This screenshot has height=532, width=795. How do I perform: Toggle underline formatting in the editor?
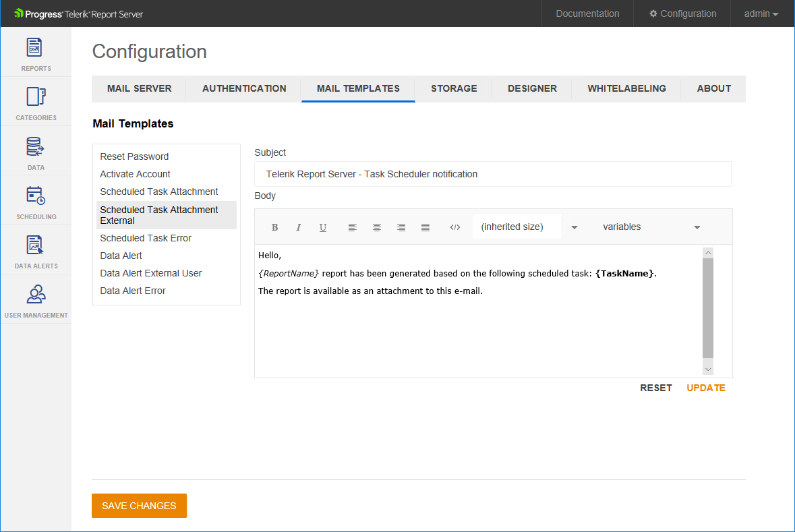pyautogui.click(x=323, y=227)
